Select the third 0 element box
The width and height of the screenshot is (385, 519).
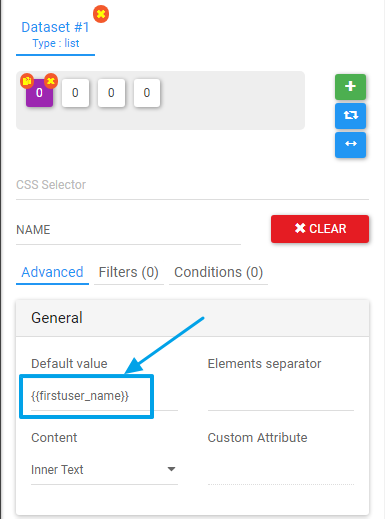click(111, 93)
